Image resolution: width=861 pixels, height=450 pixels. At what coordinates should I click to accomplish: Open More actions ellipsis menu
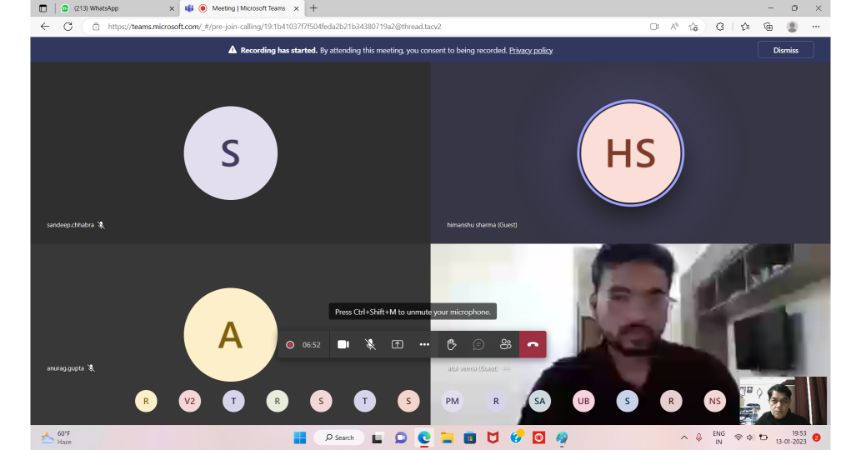coord(424,344)
